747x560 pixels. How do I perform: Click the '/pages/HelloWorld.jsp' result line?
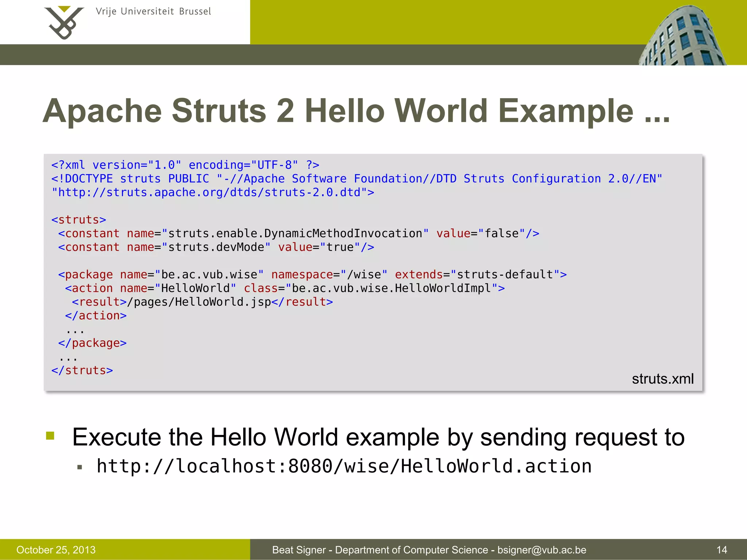[x=202, y=302]
